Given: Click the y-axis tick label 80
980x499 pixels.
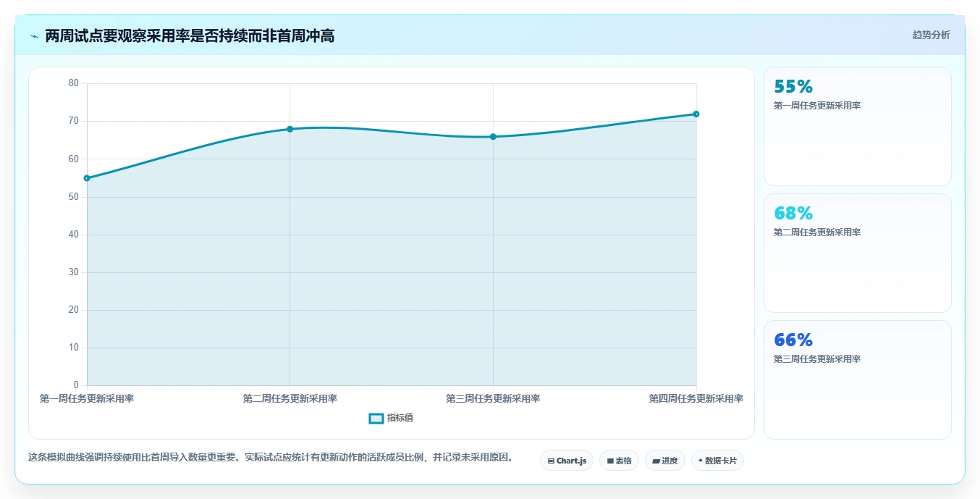Looking at the screenshot, I should click(x=74, y=83).
